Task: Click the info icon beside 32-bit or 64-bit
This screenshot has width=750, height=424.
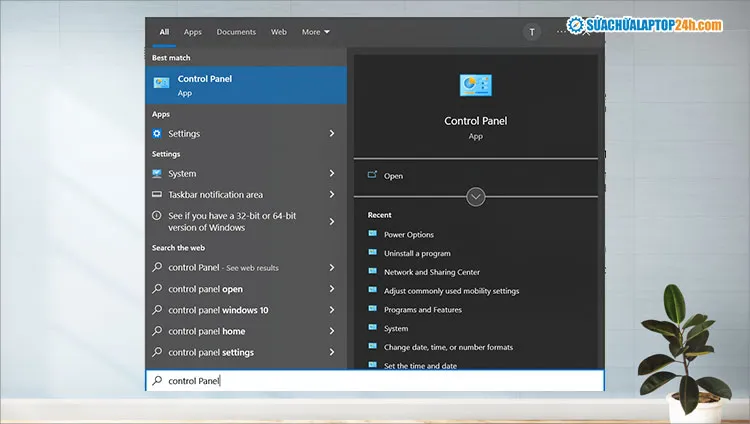Action: point(157,215)
